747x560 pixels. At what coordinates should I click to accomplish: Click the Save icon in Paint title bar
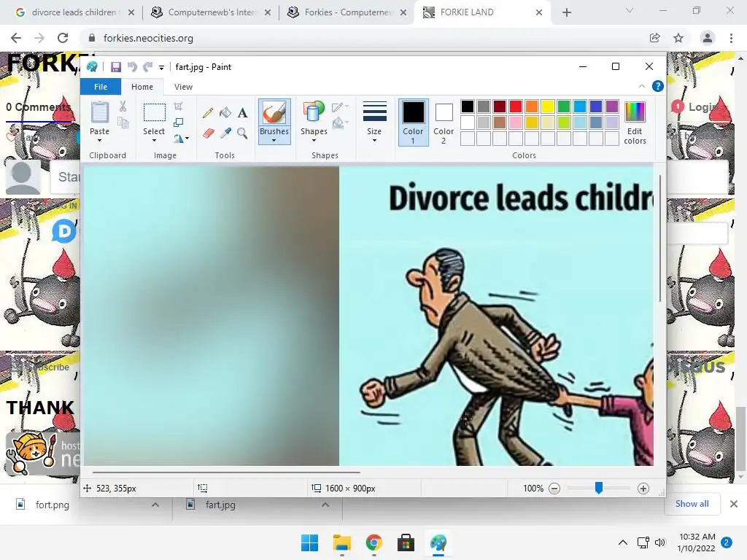pos(116,67)
